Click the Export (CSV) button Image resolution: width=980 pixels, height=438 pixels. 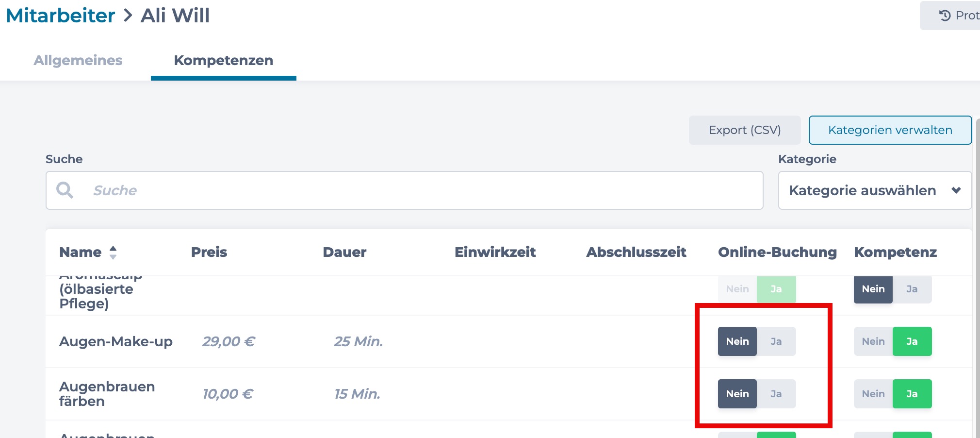[x=745, y=130]
